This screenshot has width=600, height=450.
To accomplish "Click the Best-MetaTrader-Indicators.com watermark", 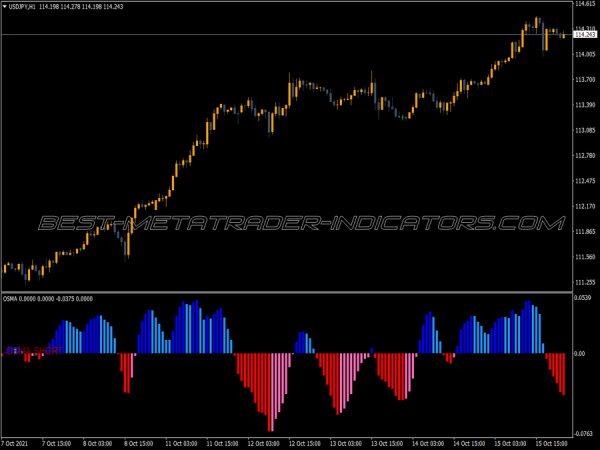I will (x=300, y=223).
